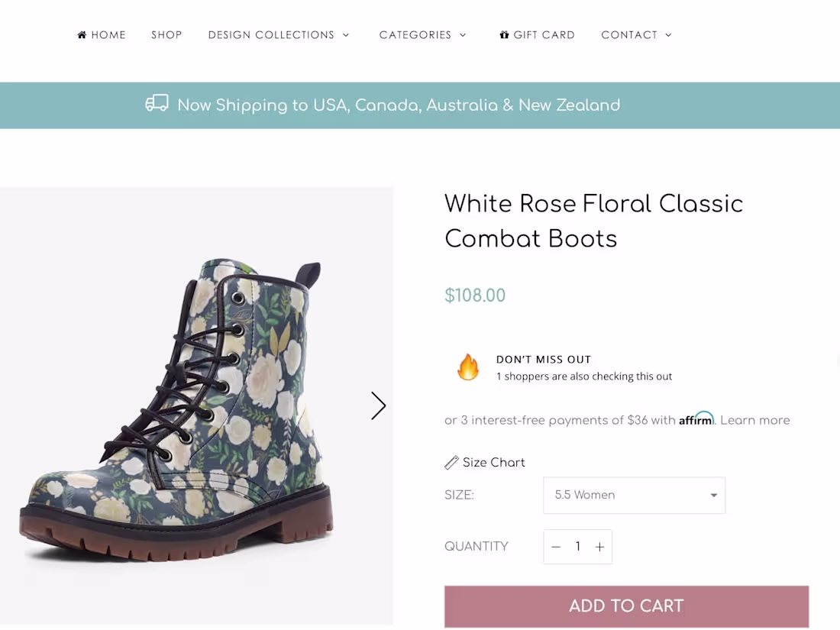Click the Affirm logo in the payment text
Screen dimensions: 840x630
(696, 419)
